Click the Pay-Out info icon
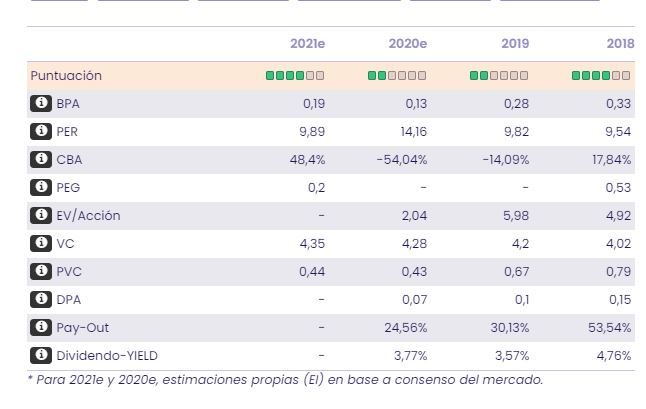 [x=41, y=327]
